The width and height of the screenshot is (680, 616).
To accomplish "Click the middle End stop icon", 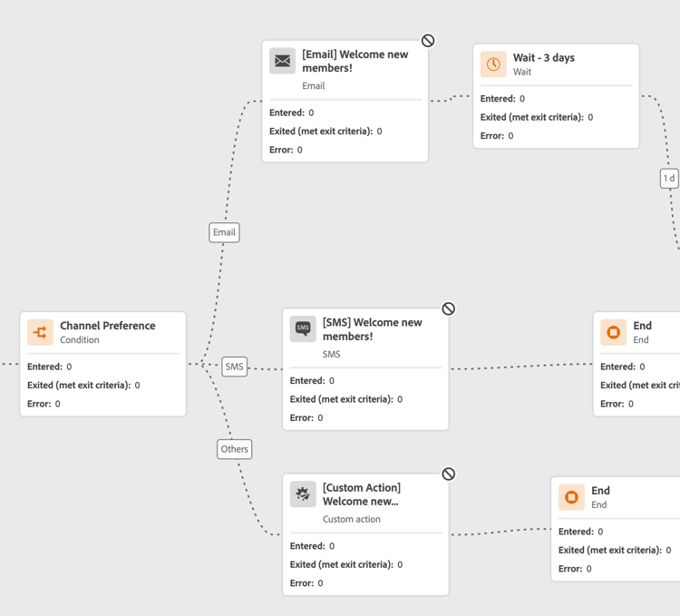I will [614, 332].
